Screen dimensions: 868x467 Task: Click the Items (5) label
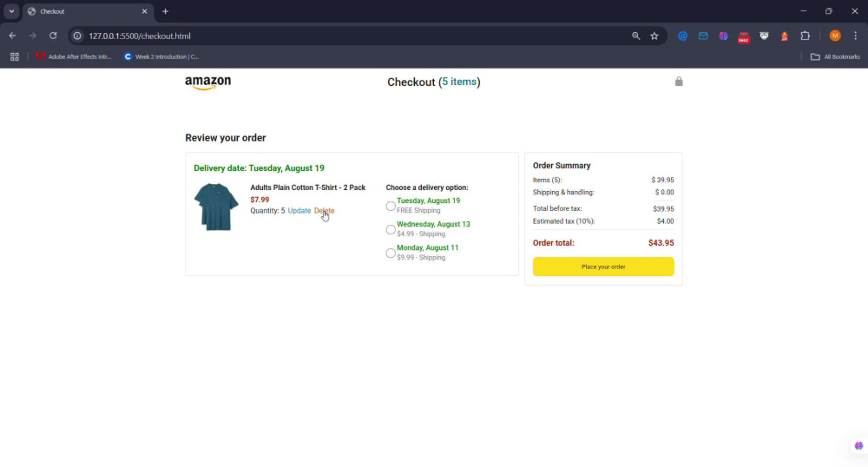coord(548,180)
